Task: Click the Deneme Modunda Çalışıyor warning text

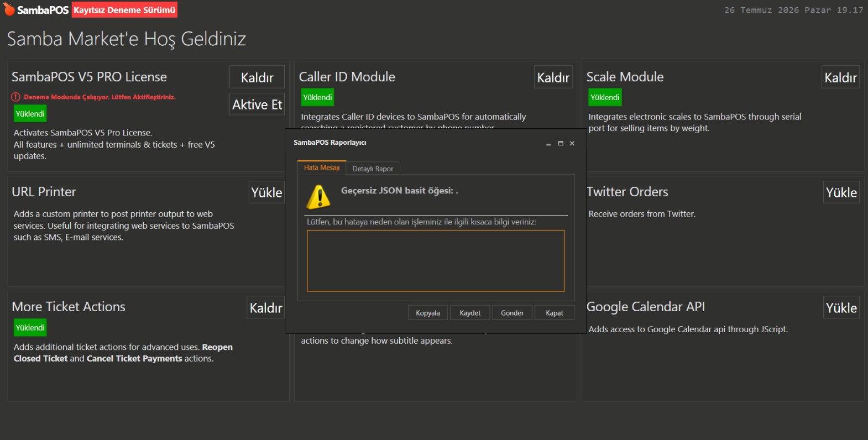Action: click(x=100, y=97)
